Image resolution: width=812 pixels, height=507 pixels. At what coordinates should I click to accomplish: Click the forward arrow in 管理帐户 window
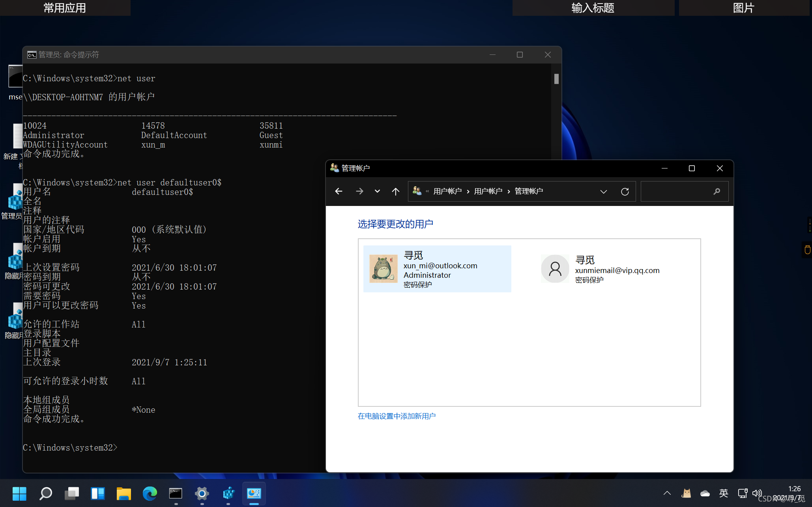(x=359, y=191)
